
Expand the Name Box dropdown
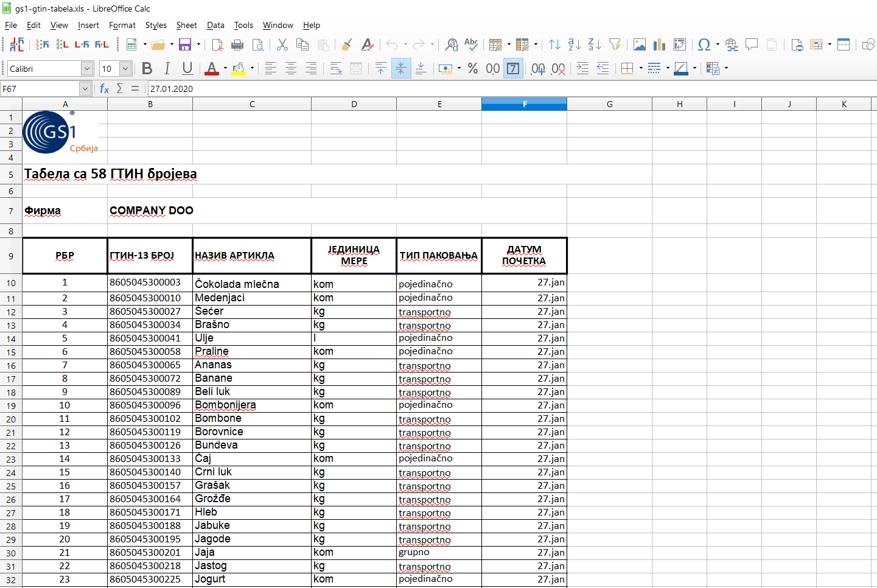point(85,89)
